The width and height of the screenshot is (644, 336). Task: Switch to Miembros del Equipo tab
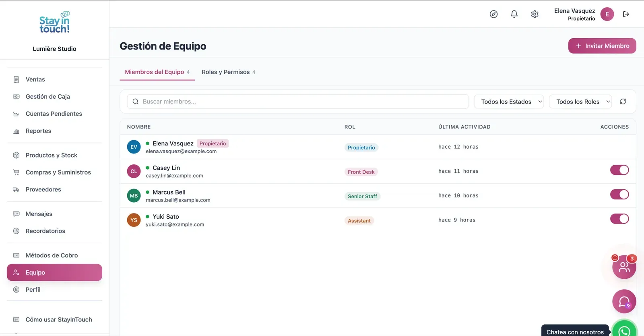coord(157,72)
